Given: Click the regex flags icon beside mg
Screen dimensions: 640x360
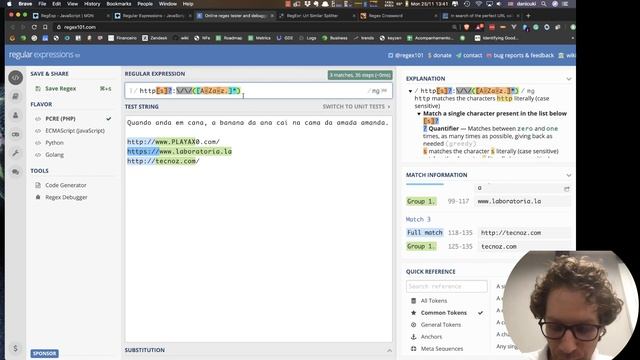Looking at the screenshot, I should pyautogui.click(x=384, y=91).
